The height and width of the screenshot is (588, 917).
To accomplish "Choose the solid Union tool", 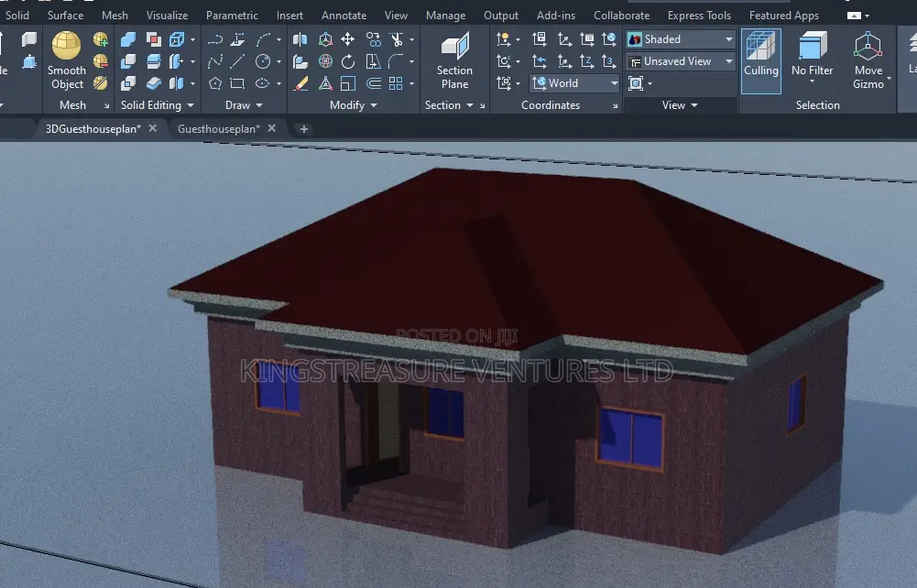I will [x=128, y=39].
